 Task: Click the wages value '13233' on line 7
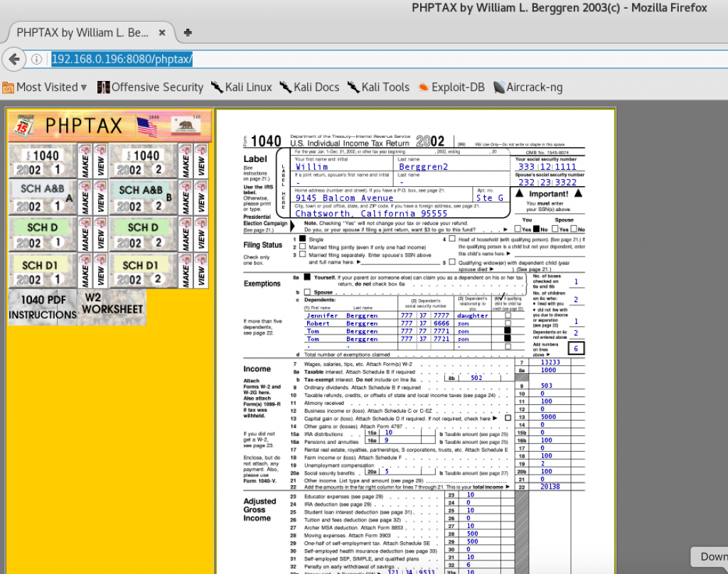(x=550, y=362)
